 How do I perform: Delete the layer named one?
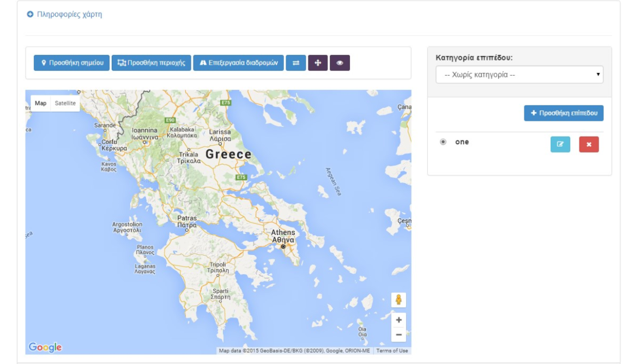point(589,144)
